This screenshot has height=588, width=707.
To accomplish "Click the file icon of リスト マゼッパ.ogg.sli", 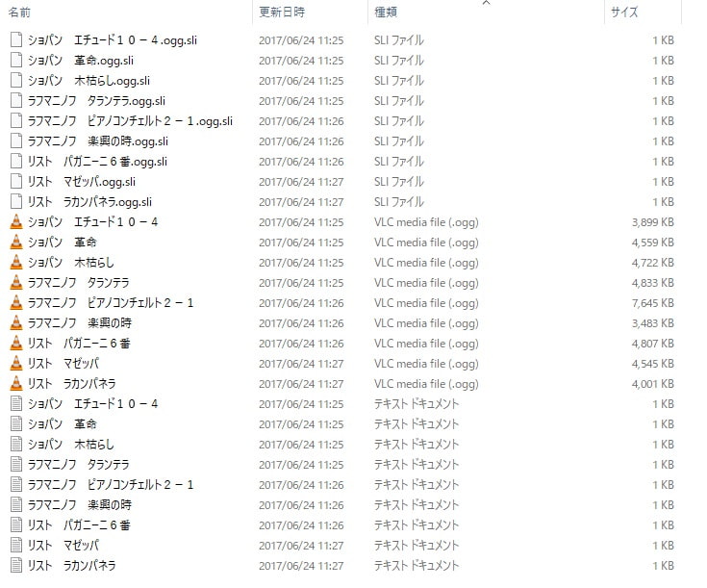I will click(16, 182).
